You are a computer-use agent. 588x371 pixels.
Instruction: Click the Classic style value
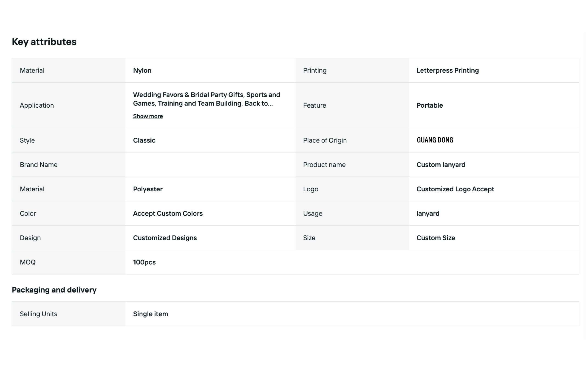coord(144,140)
